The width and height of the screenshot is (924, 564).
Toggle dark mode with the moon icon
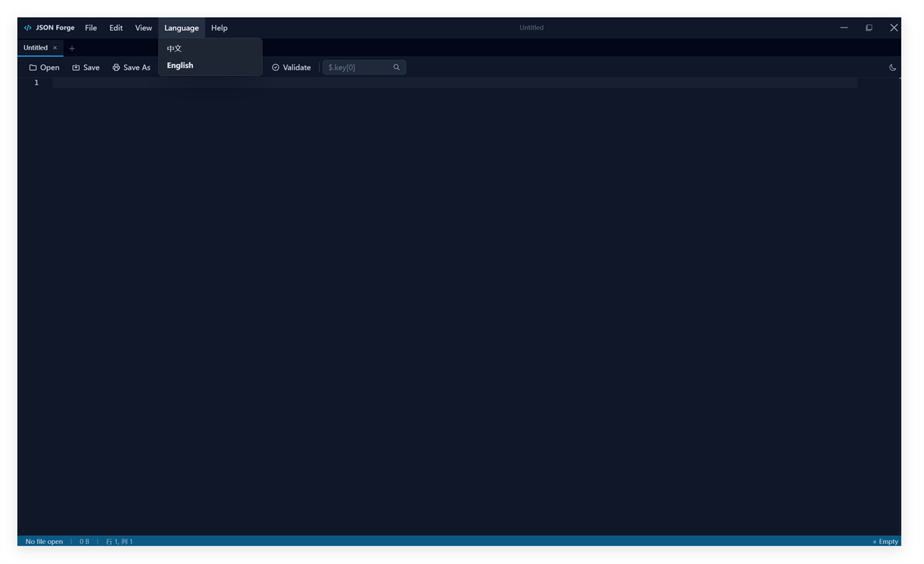click(892, 67)
